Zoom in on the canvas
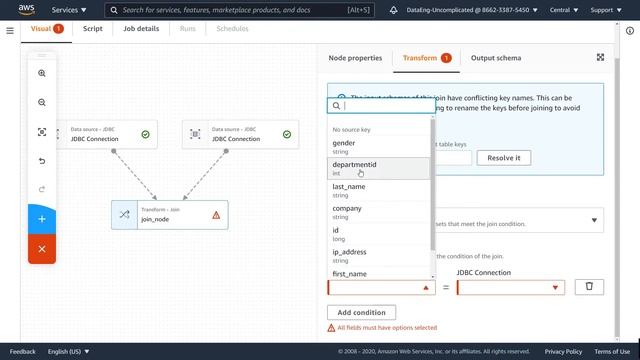 click(42, 73)
